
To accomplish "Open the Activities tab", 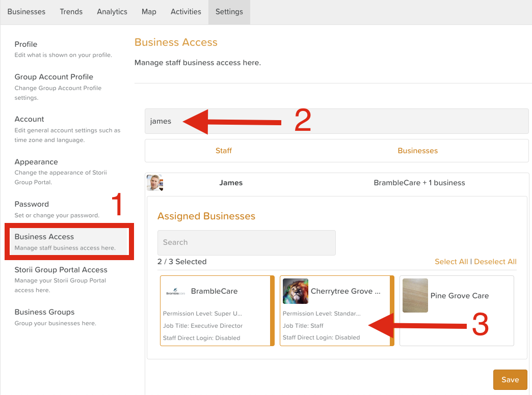I will [x=186, y=12].
